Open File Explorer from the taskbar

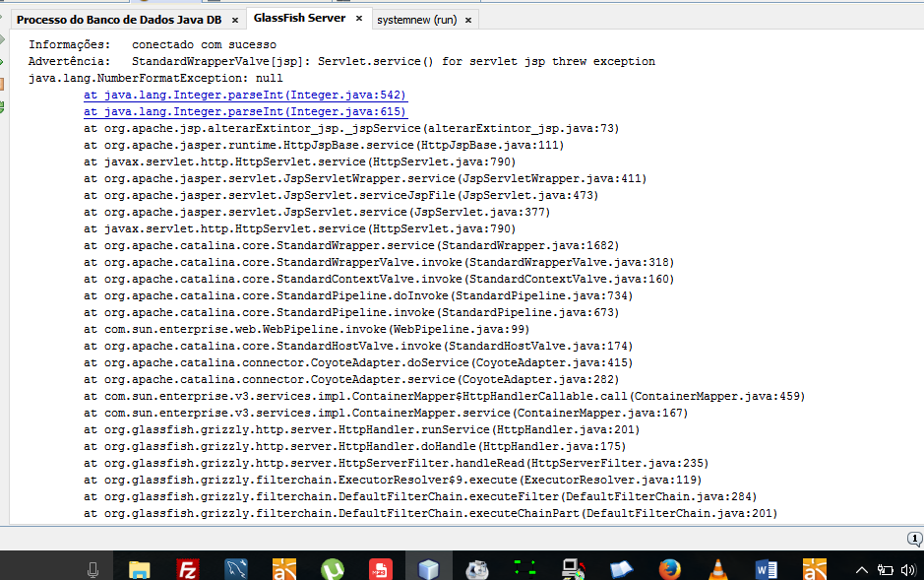(x=140, y=570)
